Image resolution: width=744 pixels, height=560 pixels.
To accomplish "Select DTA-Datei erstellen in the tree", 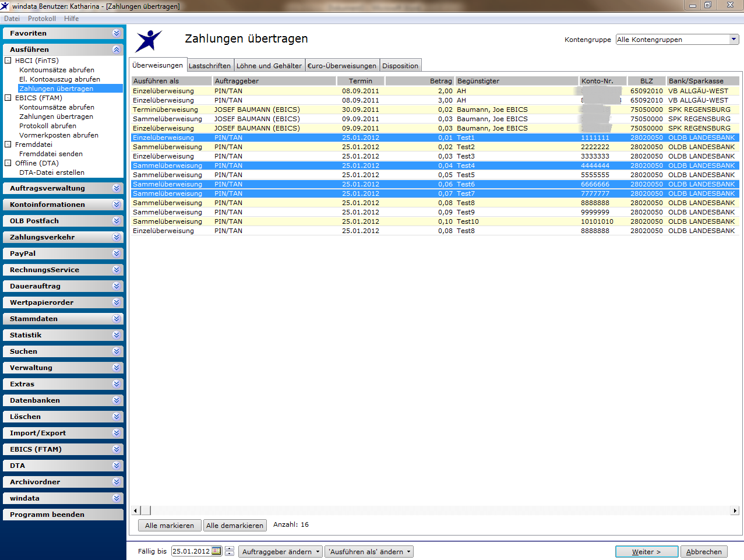I will click(52, 172).
